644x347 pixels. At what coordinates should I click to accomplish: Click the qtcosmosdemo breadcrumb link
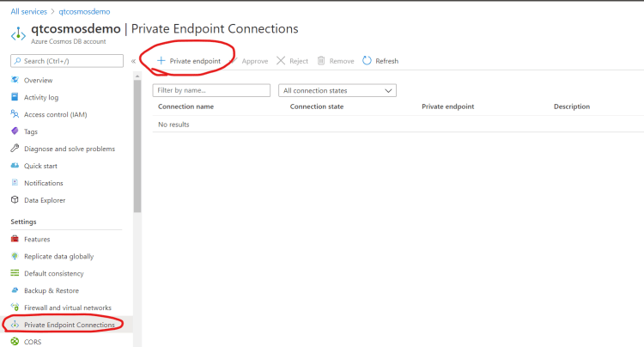(84, 11)
